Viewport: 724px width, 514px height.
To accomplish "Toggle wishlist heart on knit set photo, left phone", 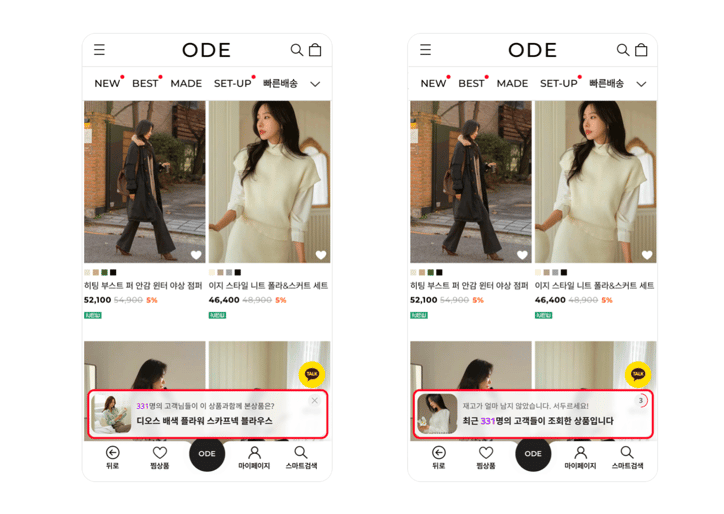I will pyautogui.click(x=321, y=255).
